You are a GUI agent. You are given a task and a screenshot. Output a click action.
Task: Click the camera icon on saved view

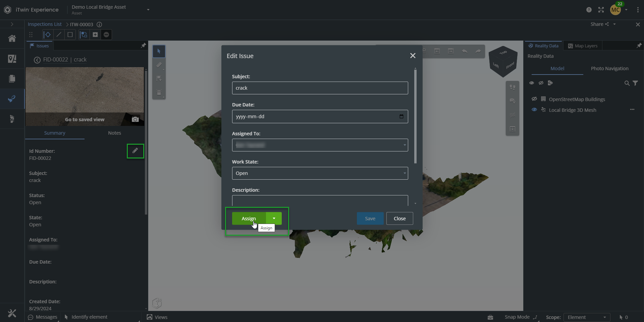[x=135, y=120]
